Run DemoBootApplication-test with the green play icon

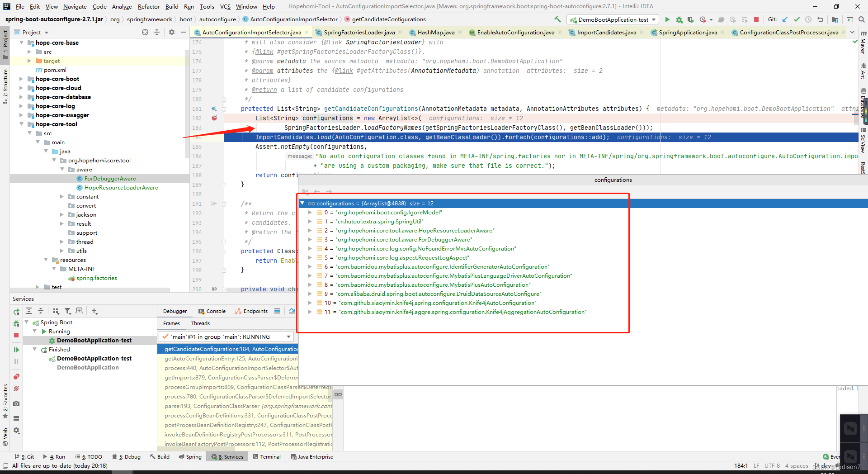point(667,19)
